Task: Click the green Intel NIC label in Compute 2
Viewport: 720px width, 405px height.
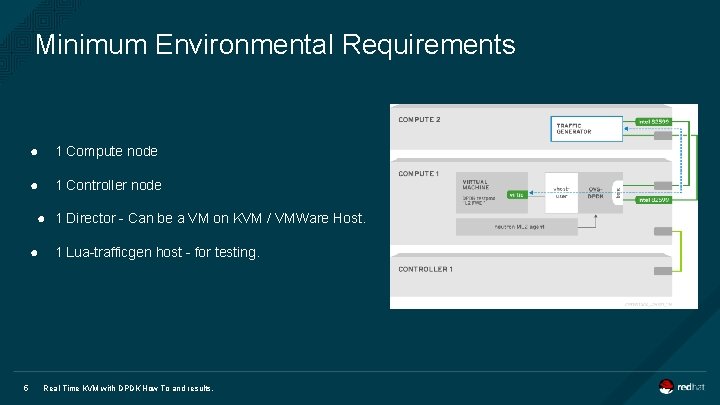Action: click(x=653, y=122)
